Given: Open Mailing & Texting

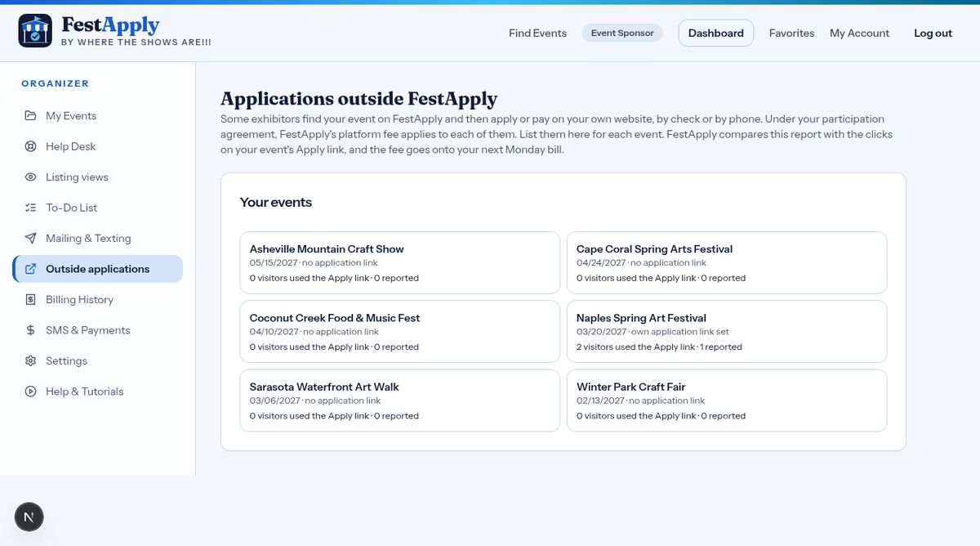Looking at the screenshot, I should (x=97, y=238).
